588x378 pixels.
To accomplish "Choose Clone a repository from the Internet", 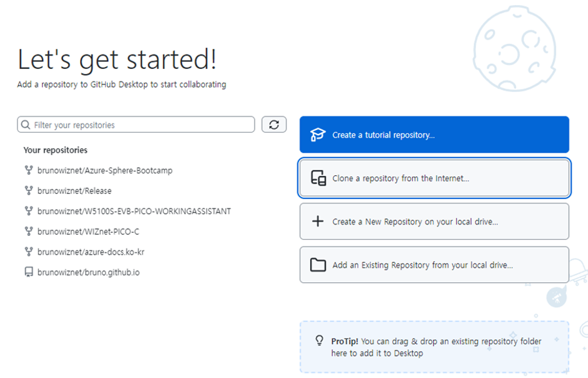I will (434, 178).
